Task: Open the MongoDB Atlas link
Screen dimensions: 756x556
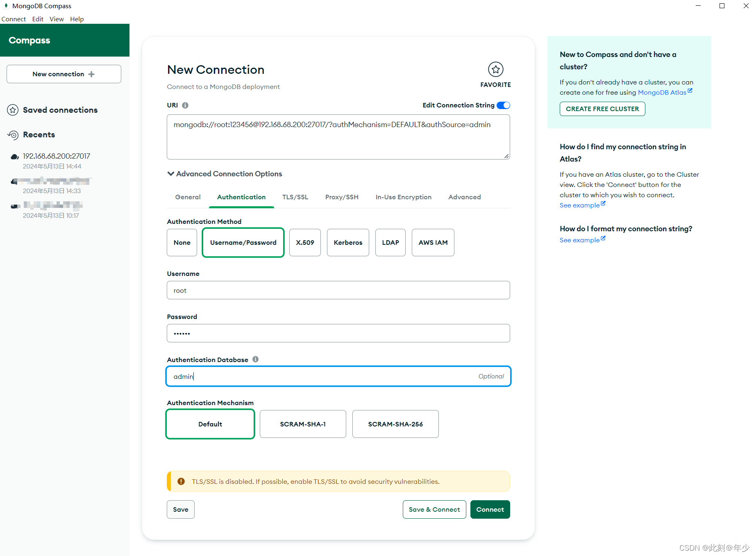Action: tap(662, 93)
